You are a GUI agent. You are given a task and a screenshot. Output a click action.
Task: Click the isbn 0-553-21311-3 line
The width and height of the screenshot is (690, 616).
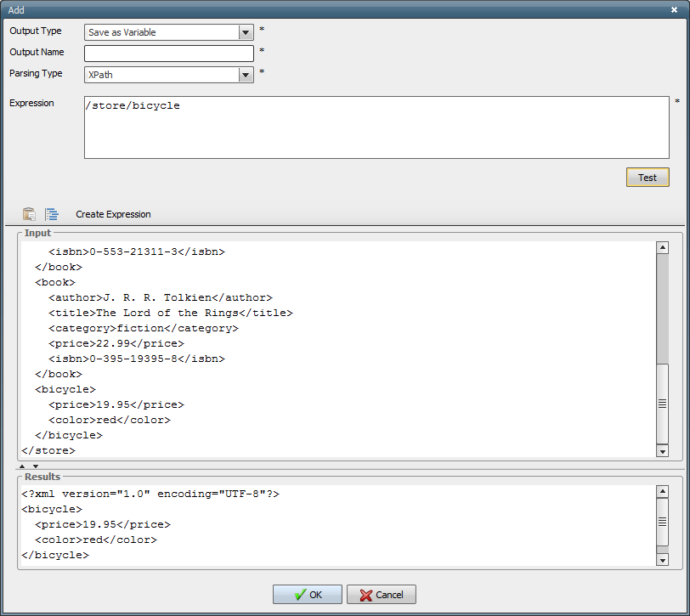(137, 252)
